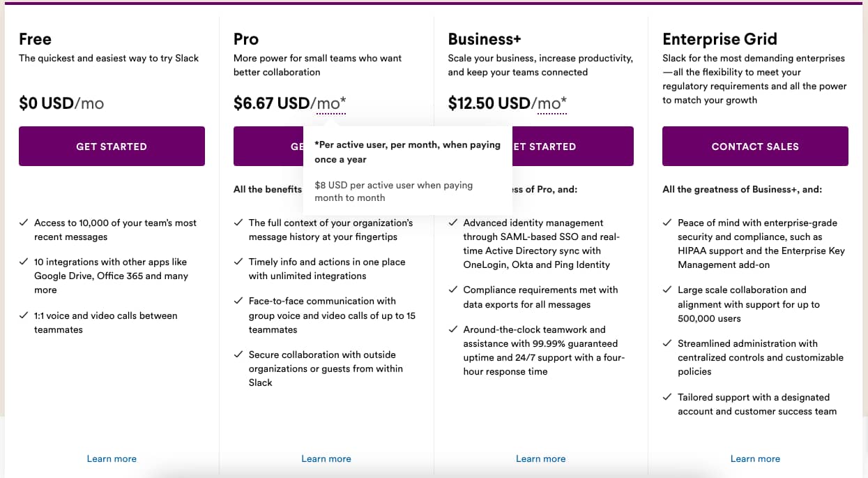Screen dimensions: 868x478
Task: Open Learn more for the Pro plan
Action: pyautogui.click(x=326, y=458)
